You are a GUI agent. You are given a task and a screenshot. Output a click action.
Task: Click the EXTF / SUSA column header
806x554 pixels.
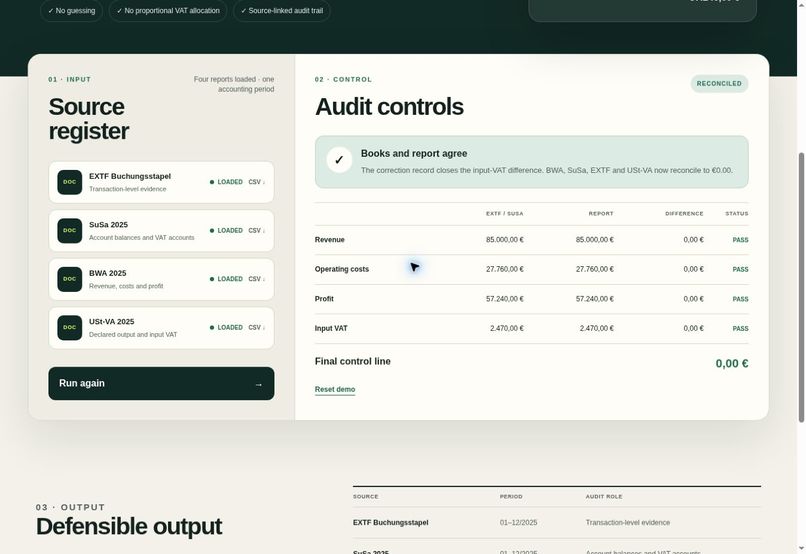505,214
